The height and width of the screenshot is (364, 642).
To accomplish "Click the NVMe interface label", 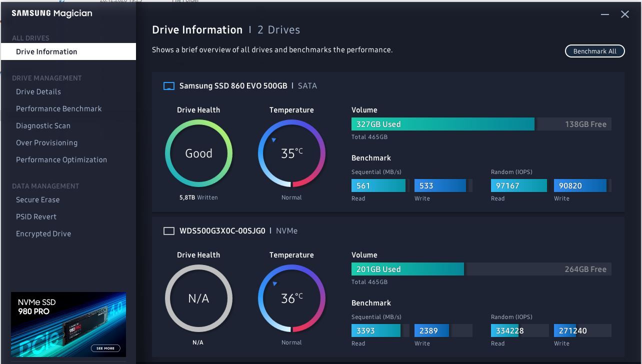I will [286, 230].
